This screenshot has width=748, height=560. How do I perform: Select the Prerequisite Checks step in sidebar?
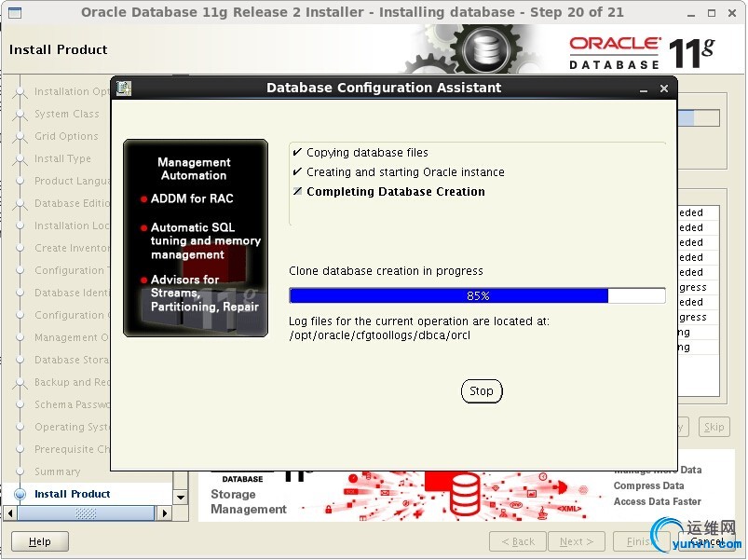(x=72, y=449)
